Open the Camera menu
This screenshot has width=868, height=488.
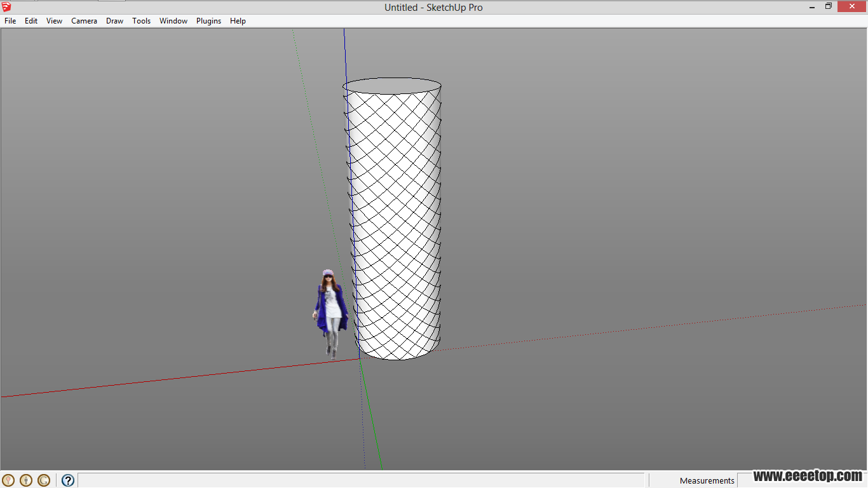coord(84,21)
